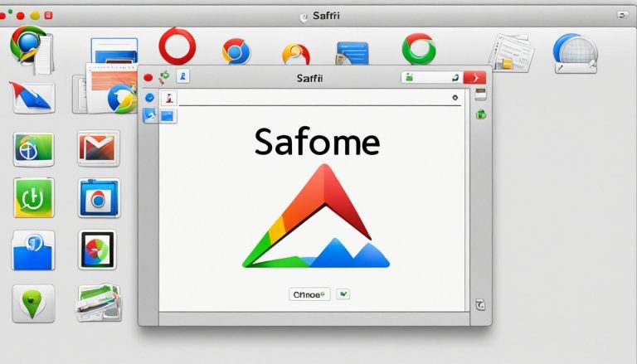The height and width of the screenshot is (364, 637).
Task: Open the green map pin icon
Action: 33,303
